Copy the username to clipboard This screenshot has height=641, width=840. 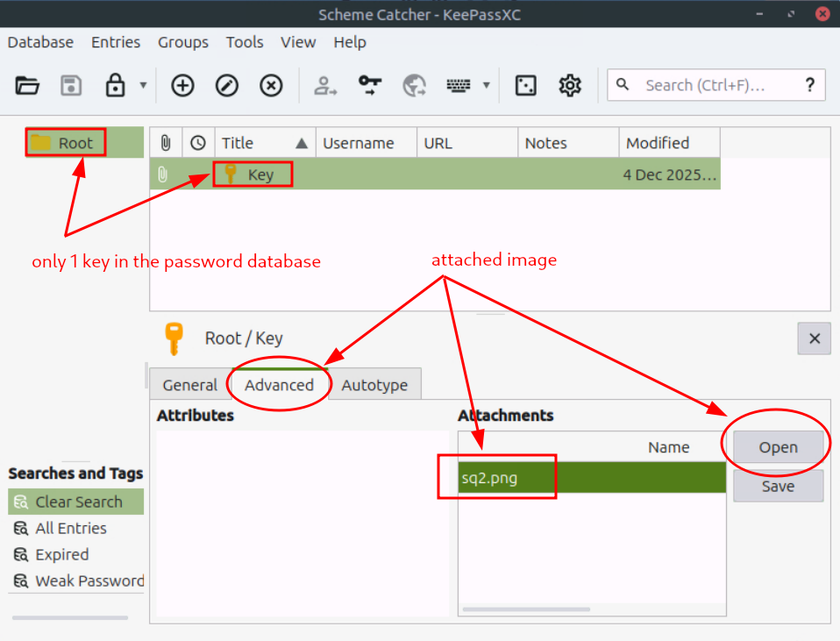(x=325, y=85)
